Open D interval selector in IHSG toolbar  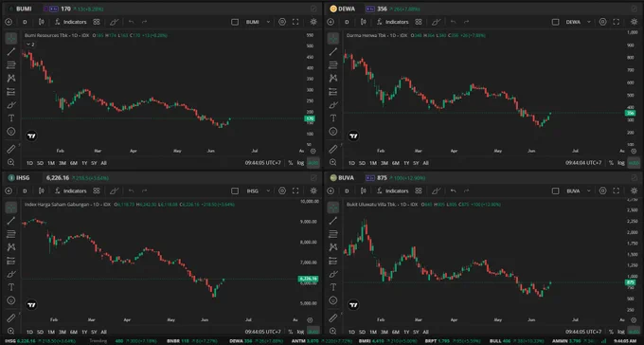(x=25, y=191)
